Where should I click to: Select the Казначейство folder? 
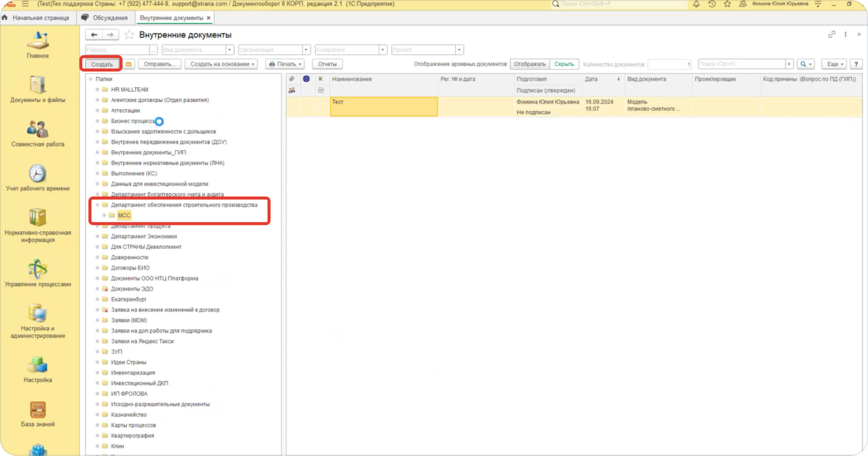pyautogui.click(x=129, y=415)
